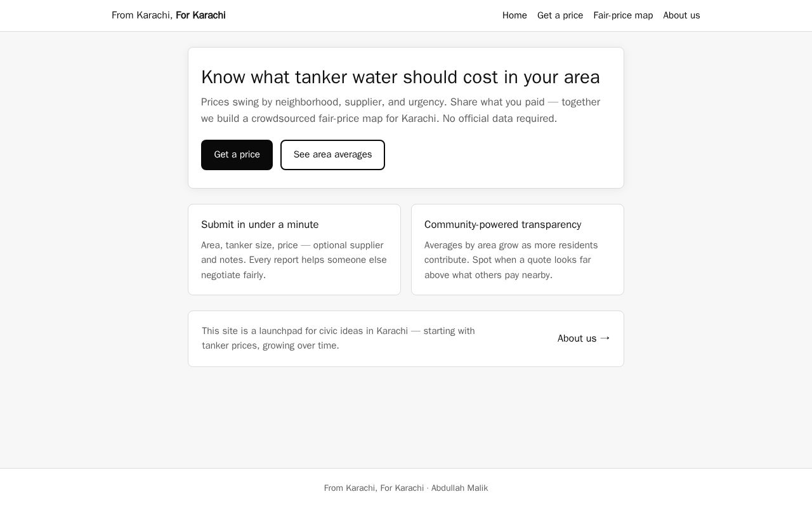The image size is (812, 508).
Task: Click the Averages by area description text
Action: (511, 260)
